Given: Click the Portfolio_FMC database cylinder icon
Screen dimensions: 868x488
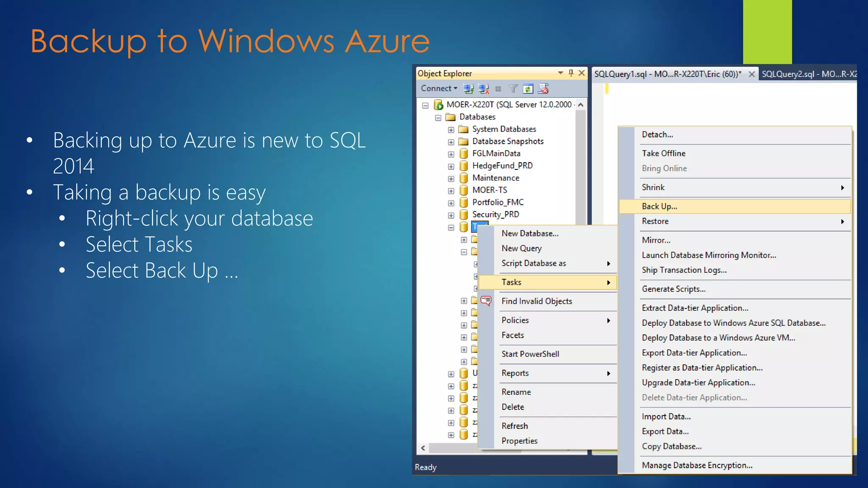Looking at the screenshot, I should point(464,202).
